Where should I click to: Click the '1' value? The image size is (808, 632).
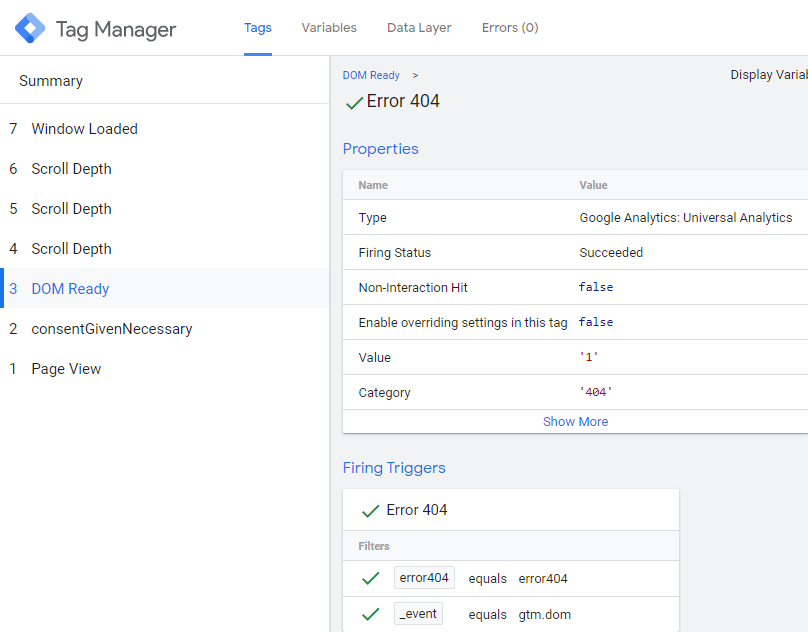588,357
